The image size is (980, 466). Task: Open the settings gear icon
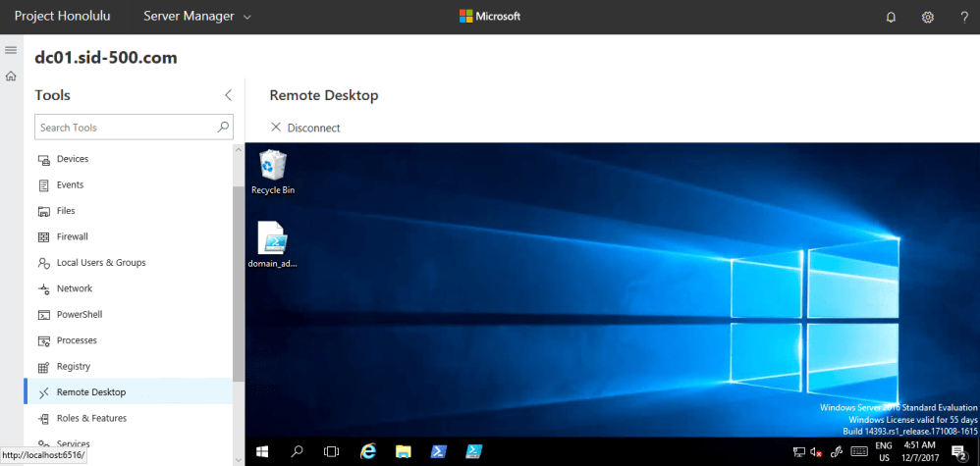[x=927, y=17]
